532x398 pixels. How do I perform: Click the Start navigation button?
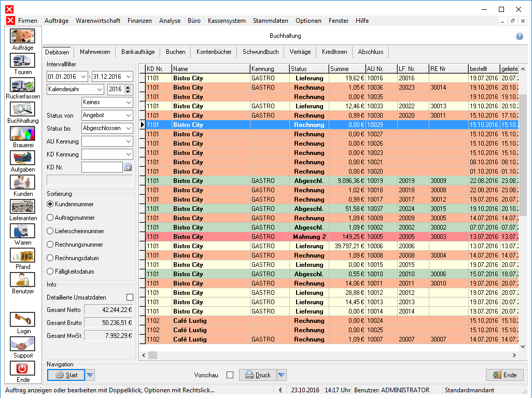click(x=66, y=375)
